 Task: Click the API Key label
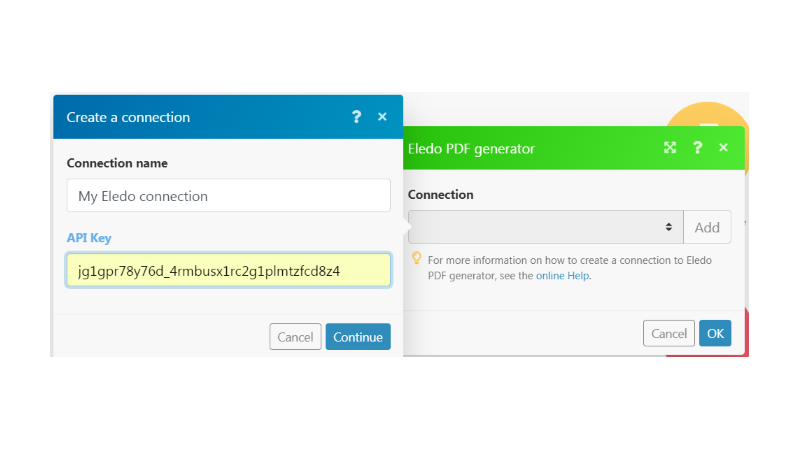click(x=89, y=238)
